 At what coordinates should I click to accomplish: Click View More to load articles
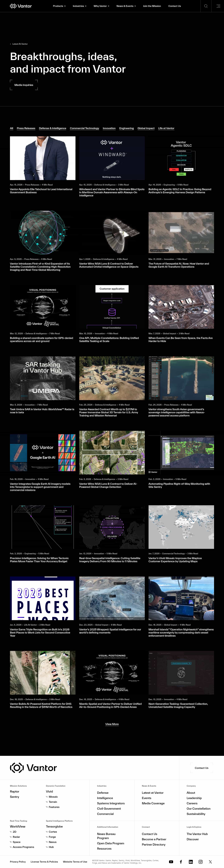[112, 724]
